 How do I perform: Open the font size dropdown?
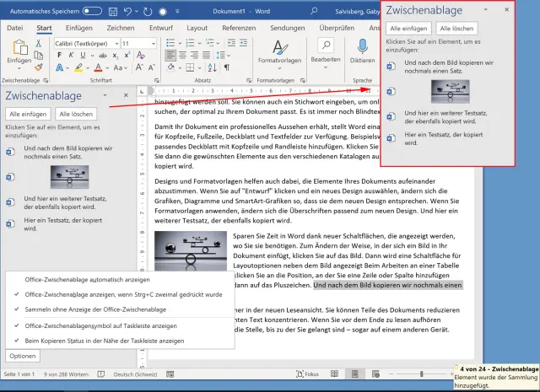pos(154,42)
